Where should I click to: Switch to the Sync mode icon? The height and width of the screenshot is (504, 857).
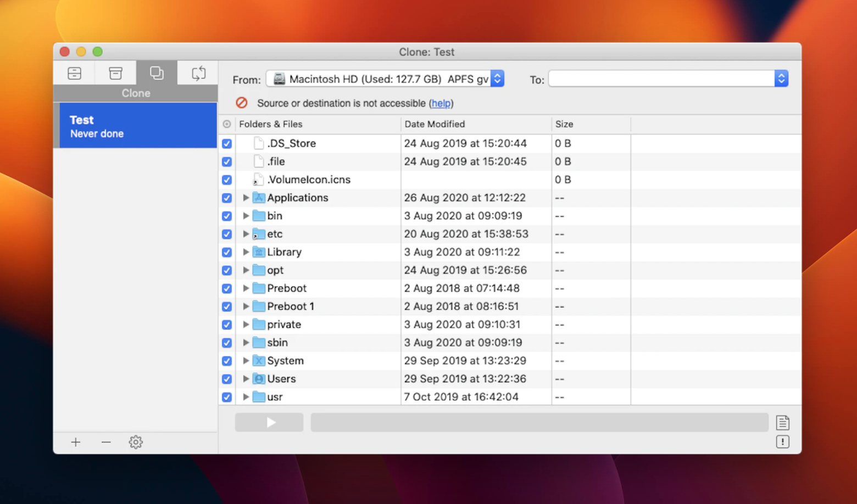coord(198,72)
